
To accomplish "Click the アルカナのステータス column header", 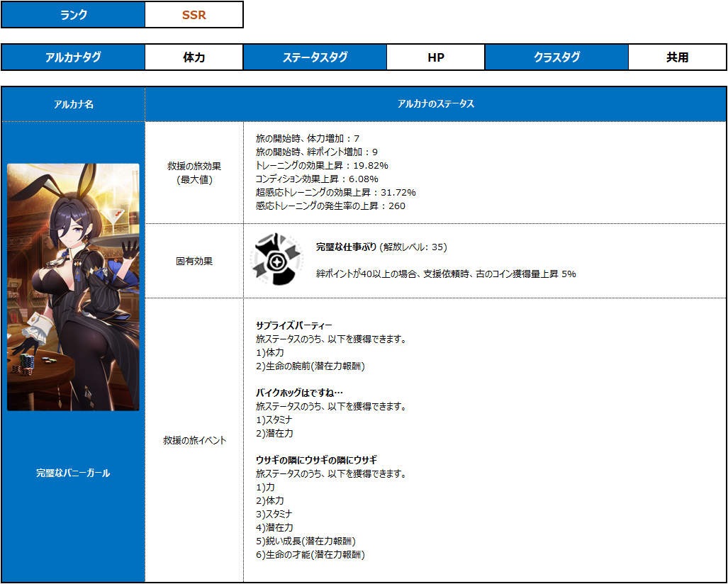I will tap(435, 104).
